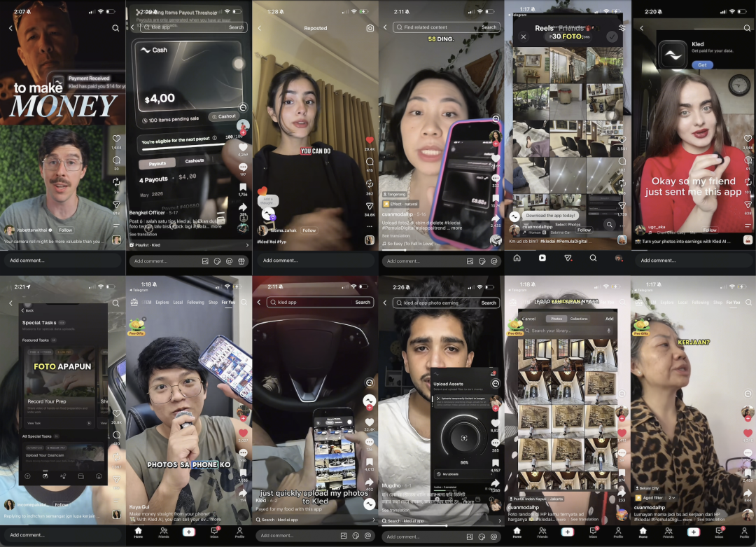Tap the create plus button under the Kuya Gui video
Screen dimensions: 756x547
click(188, 532)
